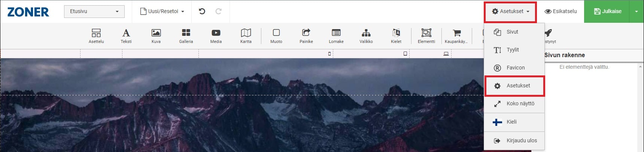Image resolution: width=644 pixels, height=152 pixels.
Task: Add a Painike button element
Action: coord(306,36)
